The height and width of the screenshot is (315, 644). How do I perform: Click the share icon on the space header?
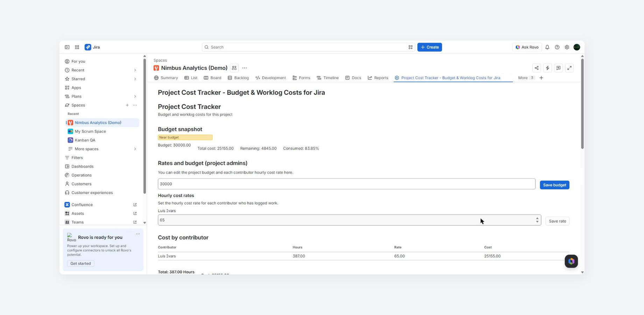click(537, 68)
